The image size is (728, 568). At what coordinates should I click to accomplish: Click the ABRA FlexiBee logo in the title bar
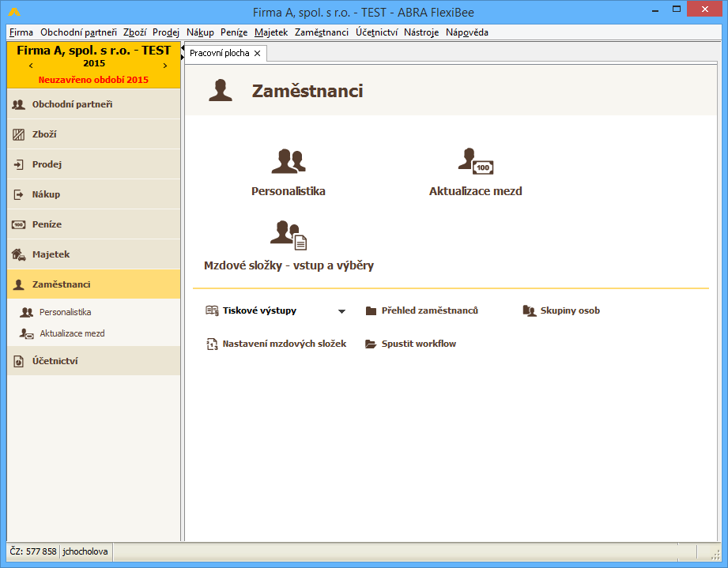pos(14,12)
